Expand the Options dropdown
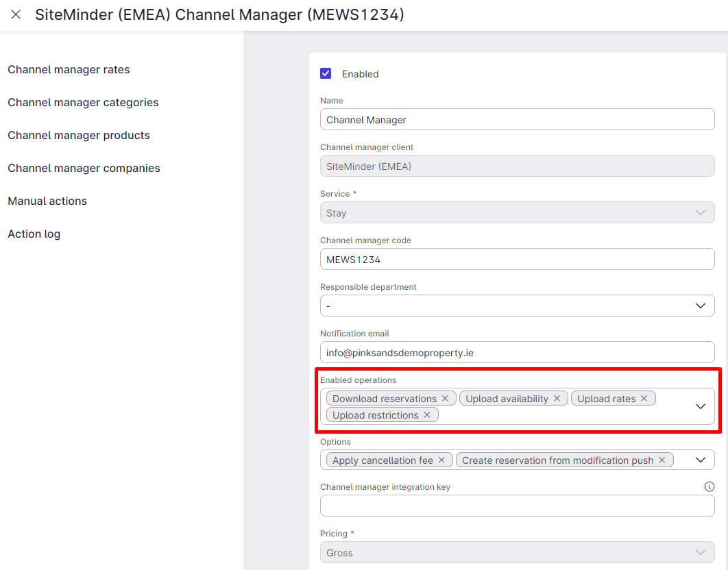This screenshot has width=728, height=570. coord(701,460)
